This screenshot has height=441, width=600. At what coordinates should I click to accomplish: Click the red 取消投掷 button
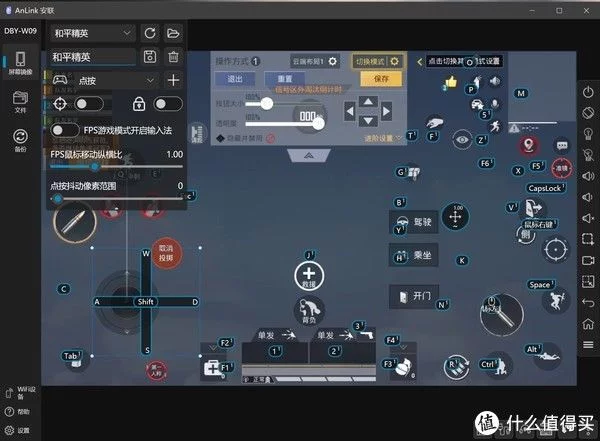tap(166, 253)
